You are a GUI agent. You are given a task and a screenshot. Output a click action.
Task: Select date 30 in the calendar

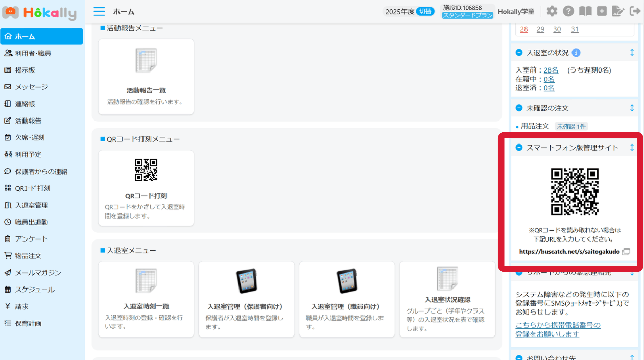click(557, 30)
